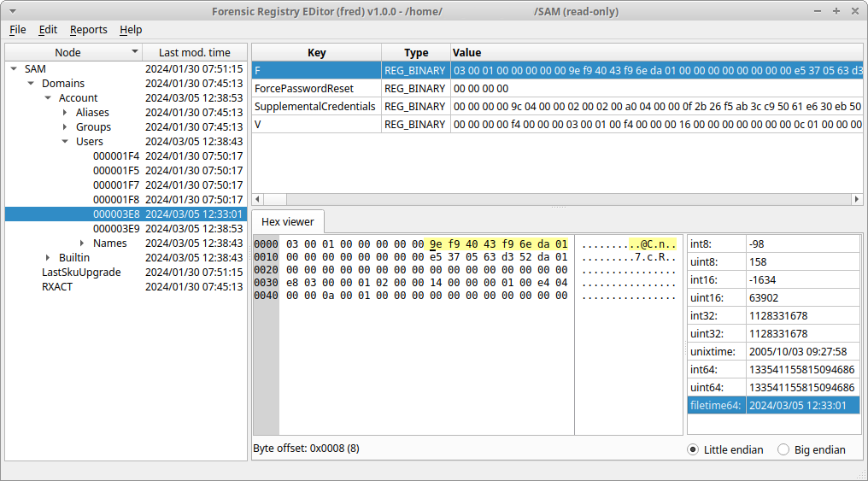Collapse the SAM root node
The height and width of the screenshot is (481, 868).
pos(14,69)
